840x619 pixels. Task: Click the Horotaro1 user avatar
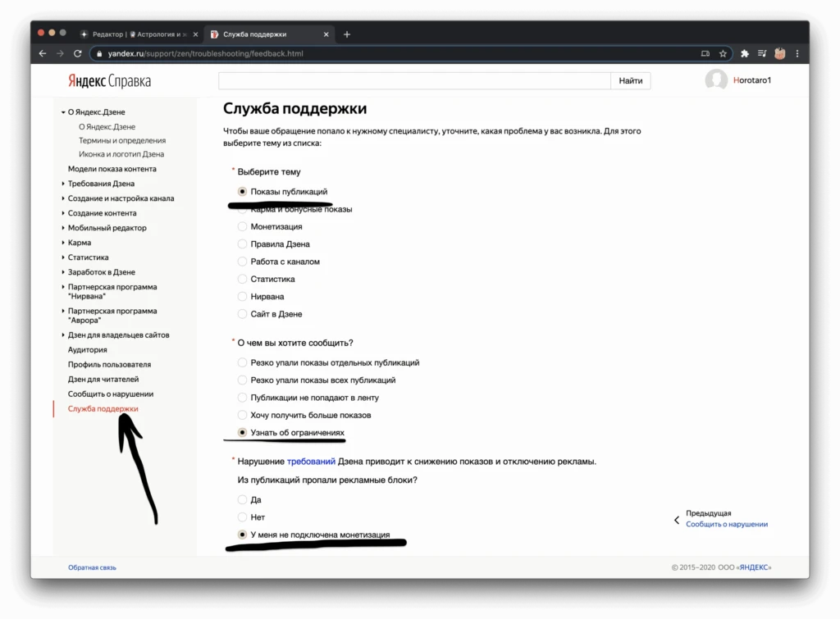coord(716,80)
